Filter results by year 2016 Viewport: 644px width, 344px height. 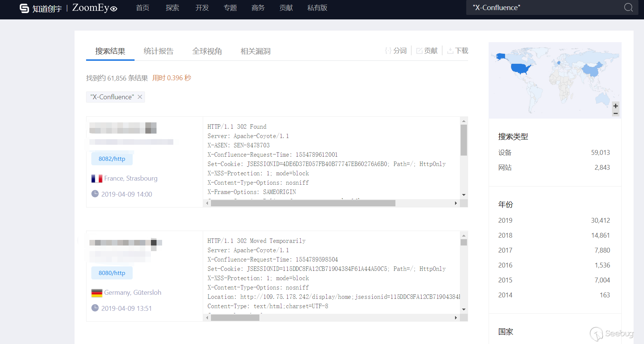[x=554, y=265]
